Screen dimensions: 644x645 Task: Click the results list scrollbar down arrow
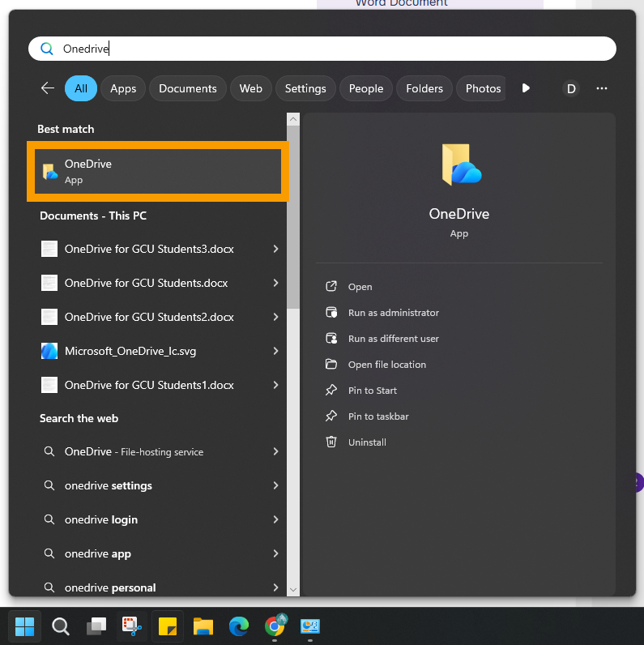[x=293, y=590]
